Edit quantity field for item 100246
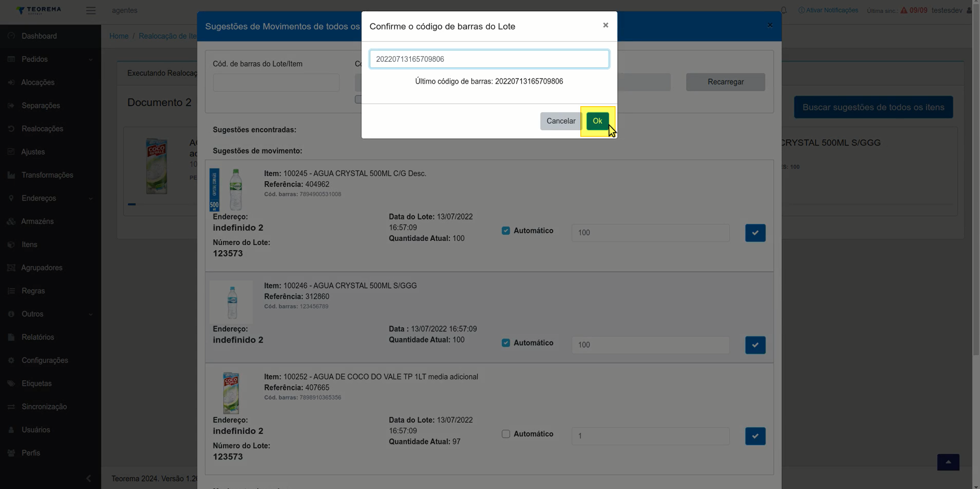 (650, 345)
